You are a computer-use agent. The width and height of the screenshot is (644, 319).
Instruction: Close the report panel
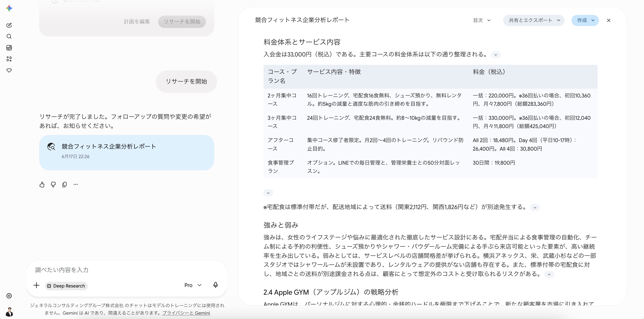609,21
